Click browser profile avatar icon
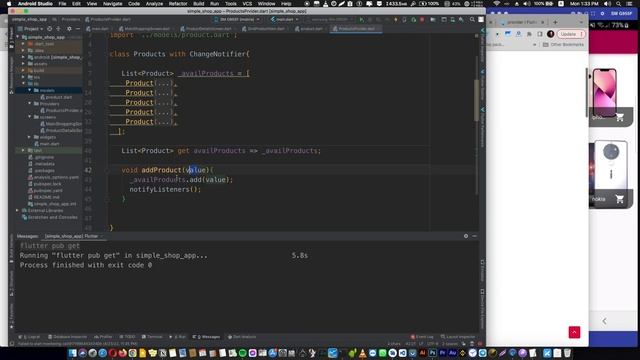640x360 pixels. pyautogui.click(x=551, y=34)
